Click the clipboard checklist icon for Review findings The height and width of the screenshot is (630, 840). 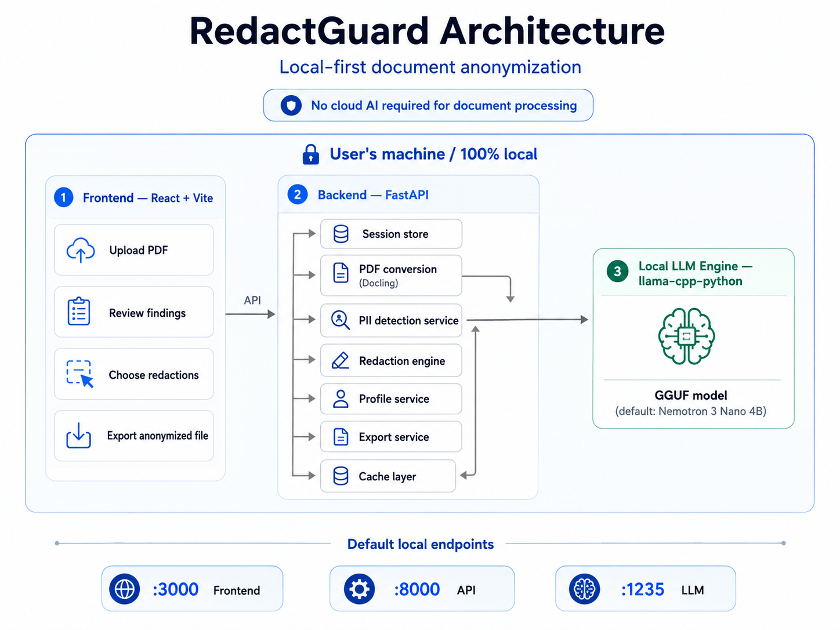click(x=79, y=312)
